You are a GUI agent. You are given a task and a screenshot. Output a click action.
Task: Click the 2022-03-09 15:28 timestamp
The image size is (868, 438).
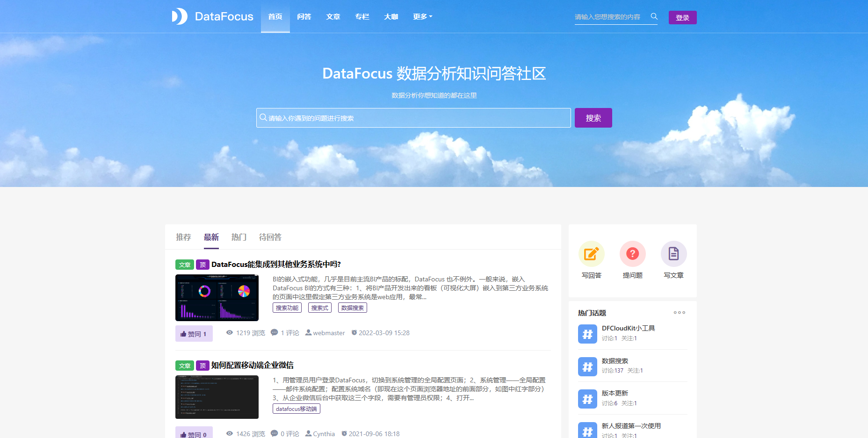pyautogui.click(x=384, y=333)
